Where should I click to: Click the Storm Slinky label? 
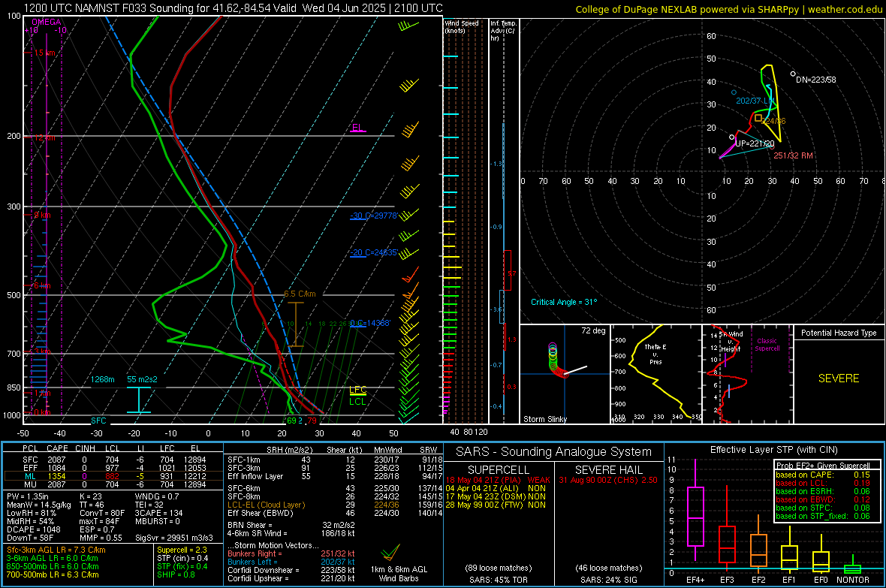point(545,419)
